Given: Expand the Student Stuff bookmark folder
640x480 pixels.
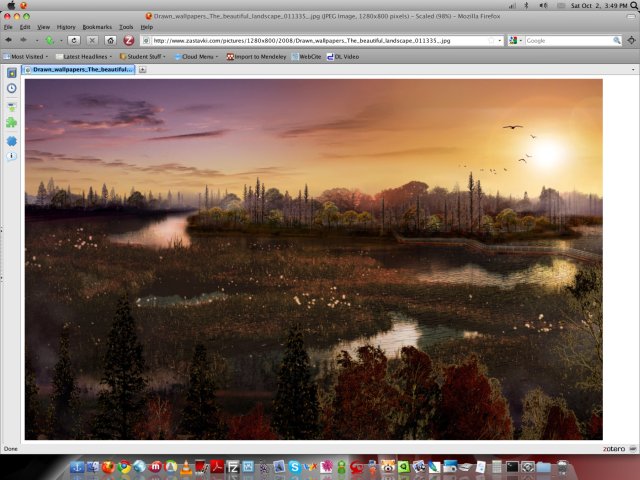Looking at the screenshot, I should [x=142, y=57].
